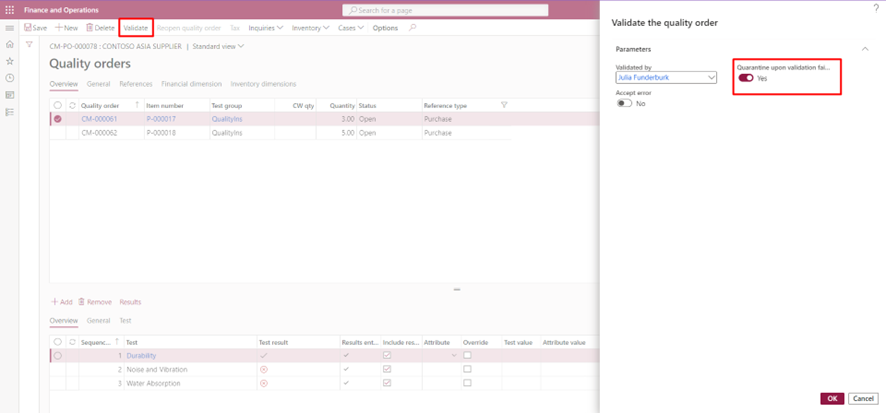Open the Inquiries menu
Screen dimensions: 886x413
[x=266, y=28]
